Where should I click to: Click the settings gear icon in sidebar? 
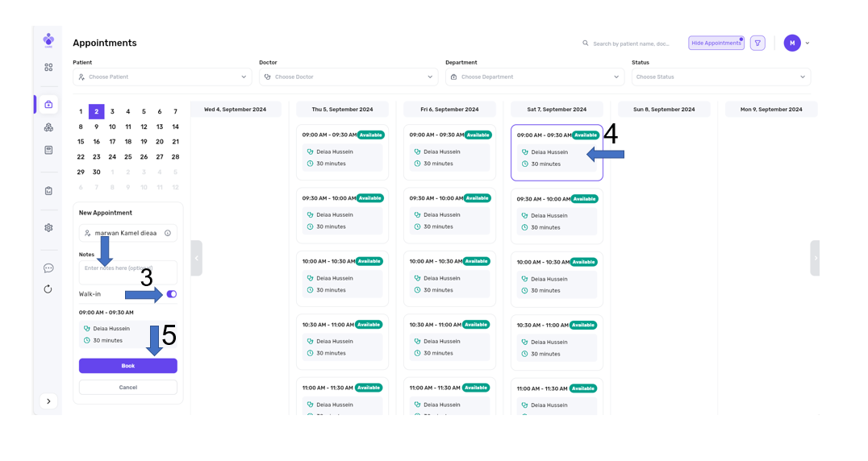48,228
